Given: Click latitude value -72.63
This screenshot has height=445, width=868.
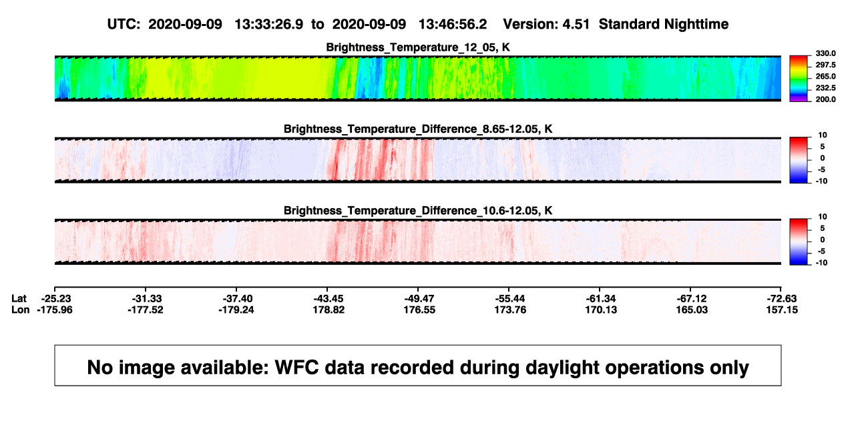Looking at the screenshot, I should [x=781, y=298].
